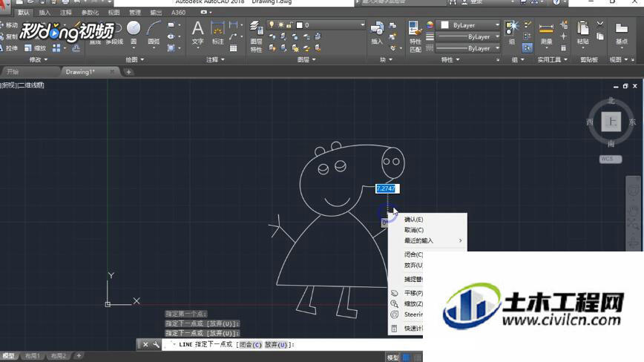Click the Offset modify icon
The width and height of the screenshot is (644, 362).
pyautogui.click(x=76, y=48)
